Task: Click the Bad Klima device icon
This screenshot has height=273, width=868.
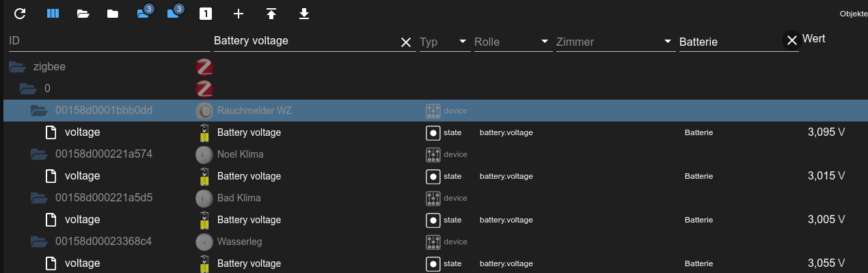Action: pyautogui.click(x=204, y=198)
